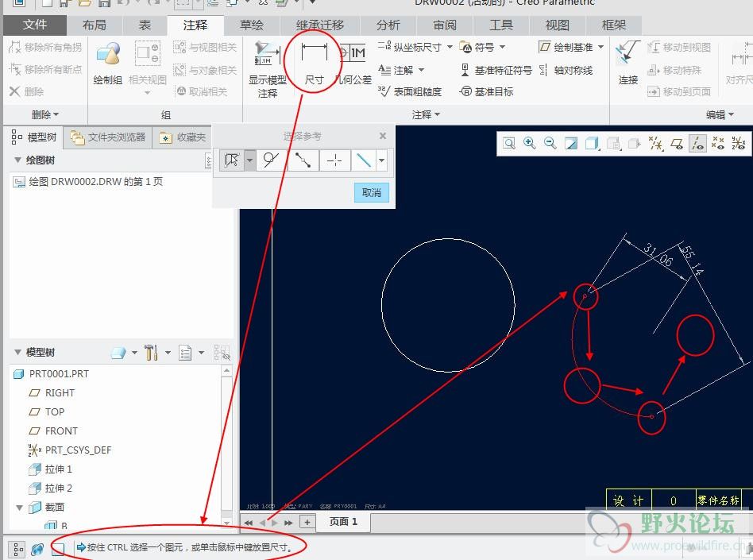Viewport: 753px width, 560px height.
Task: Select 拉伸 1 feature in model tree
Action: [50, 469]
